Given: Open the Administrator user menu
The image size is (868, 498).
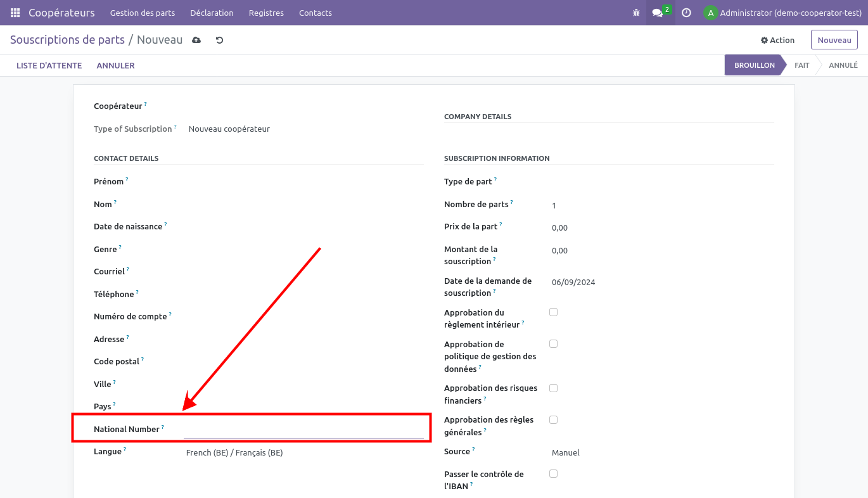Looking at the screenshot, I should coord(783,13).
